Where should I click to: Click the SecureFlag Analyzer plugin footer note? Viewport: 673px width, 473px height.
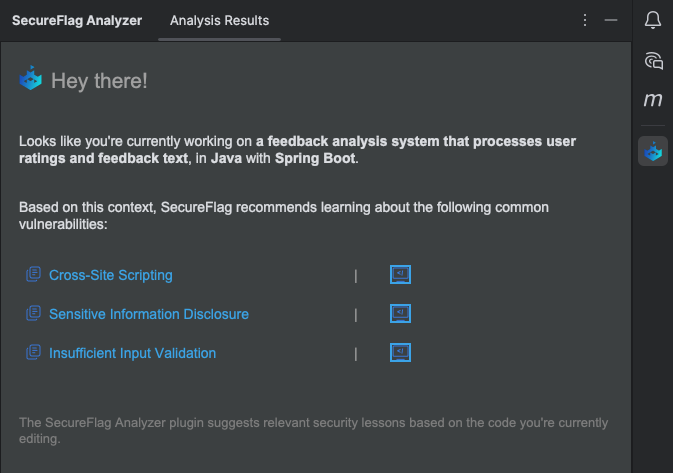tap(313, 430)
